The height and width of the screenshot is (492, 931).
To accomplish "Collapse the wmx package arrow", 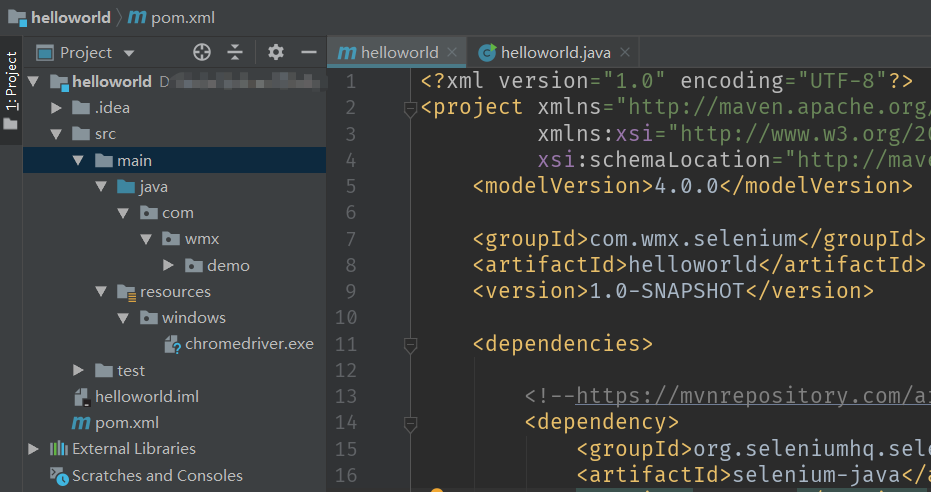I will coord(146,239).
